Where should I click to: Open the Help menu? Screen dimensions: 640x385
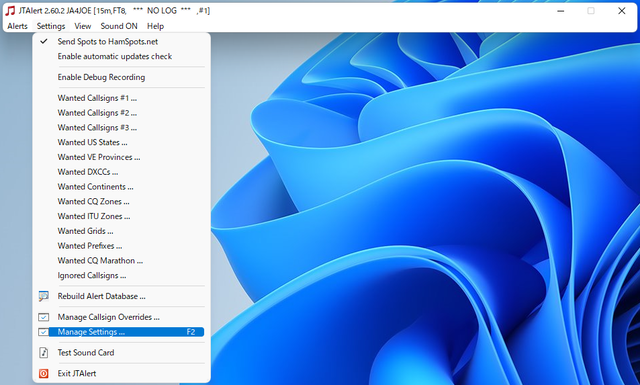click(x=155, y=26)
